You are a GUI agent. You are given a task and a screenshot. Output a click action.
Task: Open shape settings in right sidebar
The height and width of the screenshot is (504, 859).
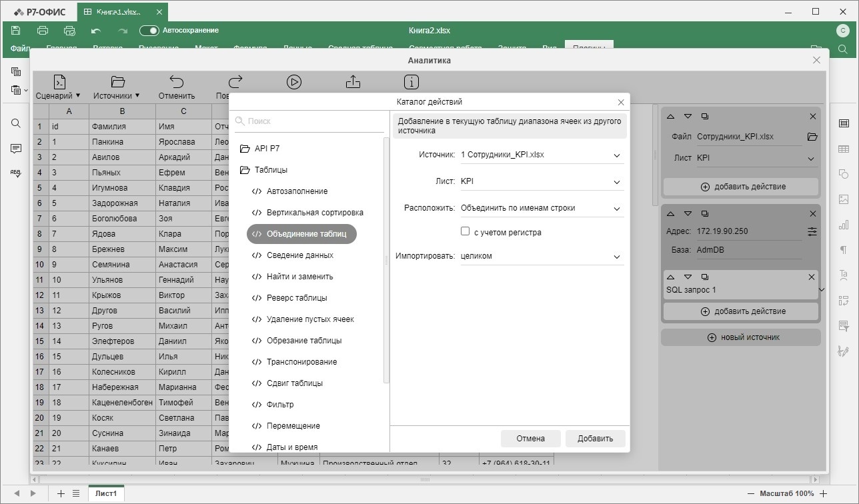(844, 174)
